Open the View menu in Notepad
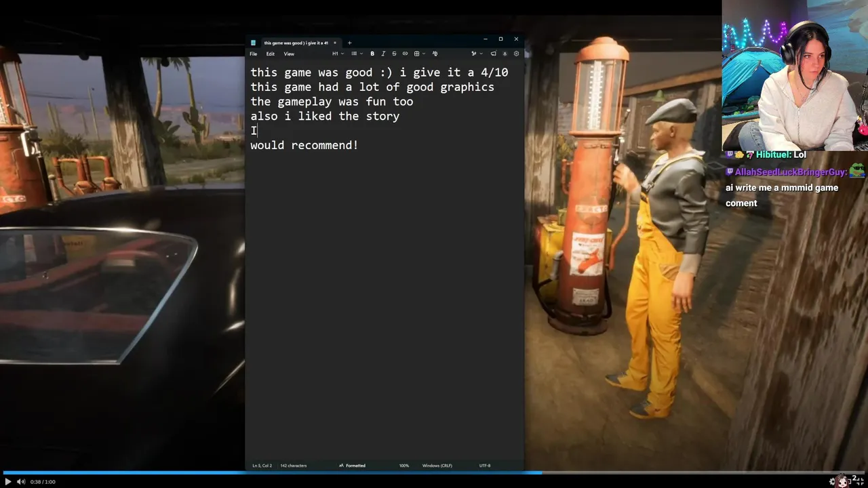868x488 pixels. 289,54
